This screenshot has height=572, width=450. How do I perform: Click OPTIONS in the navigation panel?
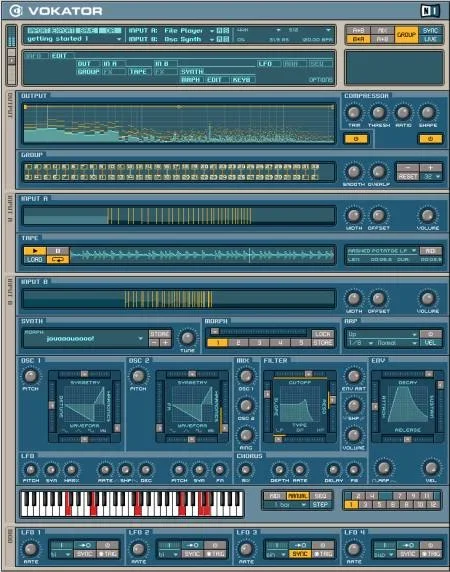pos(321,80)
